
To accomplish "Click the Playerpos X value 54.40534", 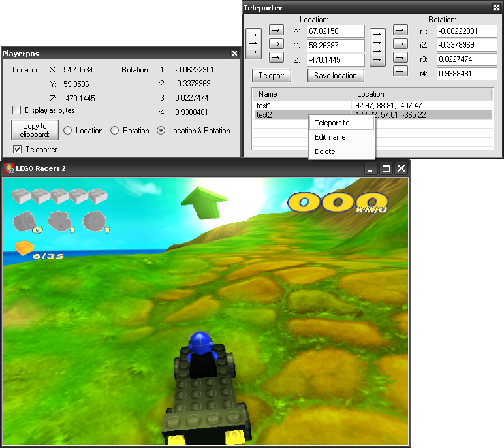I will 78,70.
